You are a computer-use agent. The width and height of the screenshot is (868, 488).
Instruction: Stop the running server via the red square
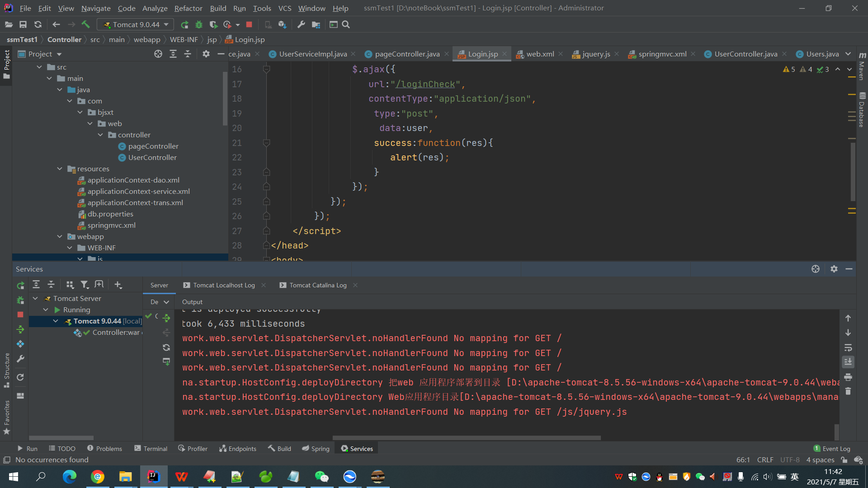249,24
